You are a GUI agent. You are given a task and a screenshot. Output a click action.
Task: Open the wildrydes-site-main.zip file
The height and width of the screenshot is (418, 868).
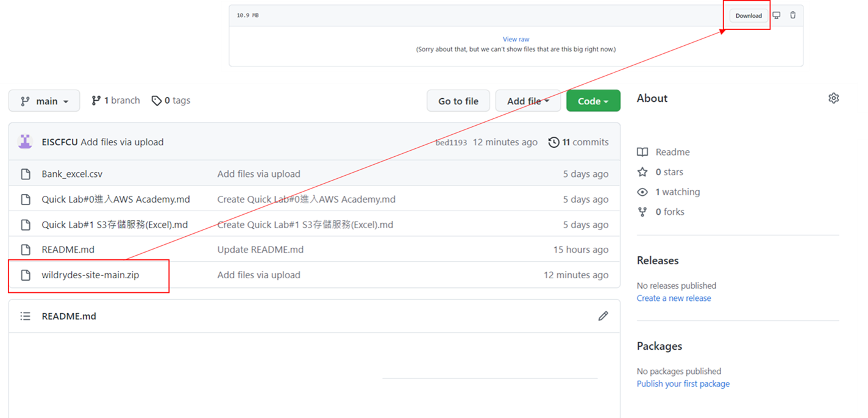click(90, 275)
